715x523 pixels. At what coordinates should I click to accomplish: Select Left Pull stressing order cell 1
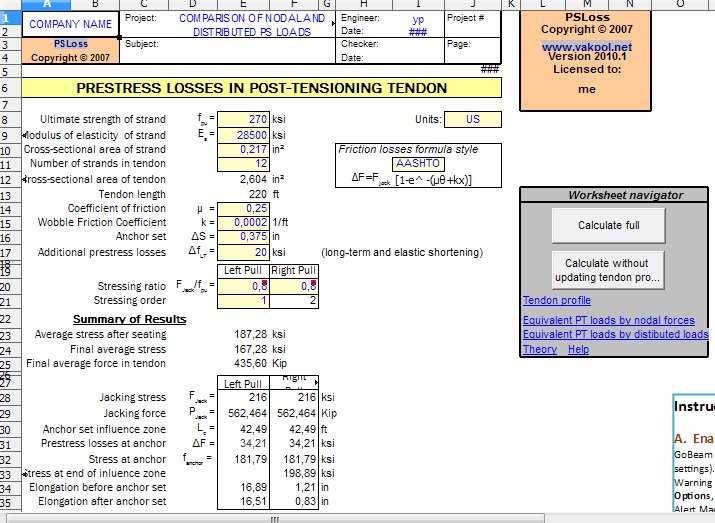pyautogui.click(x=244, y=301)
